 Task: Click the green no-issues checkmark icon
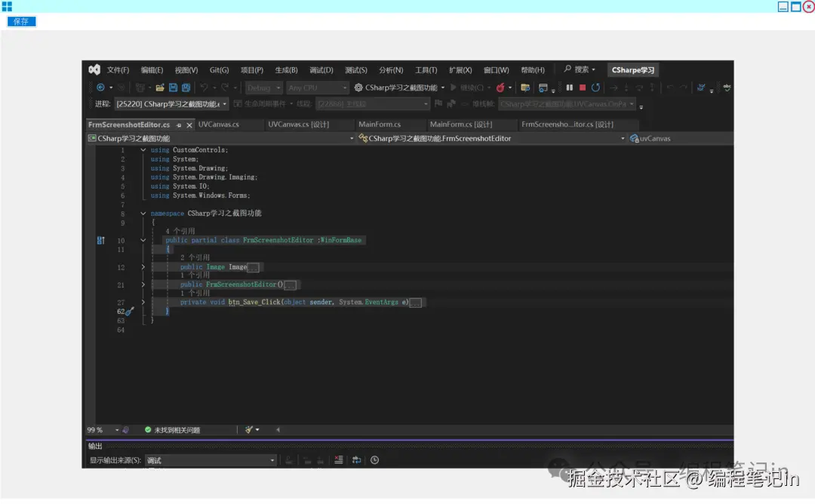148,430
